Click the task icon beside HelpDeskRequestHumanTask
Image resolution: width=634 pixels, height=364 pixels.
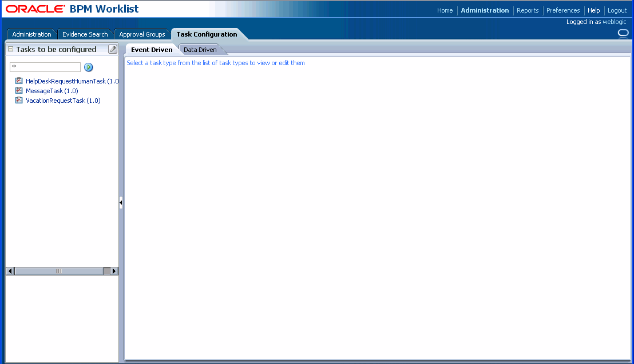pos(18,81)
